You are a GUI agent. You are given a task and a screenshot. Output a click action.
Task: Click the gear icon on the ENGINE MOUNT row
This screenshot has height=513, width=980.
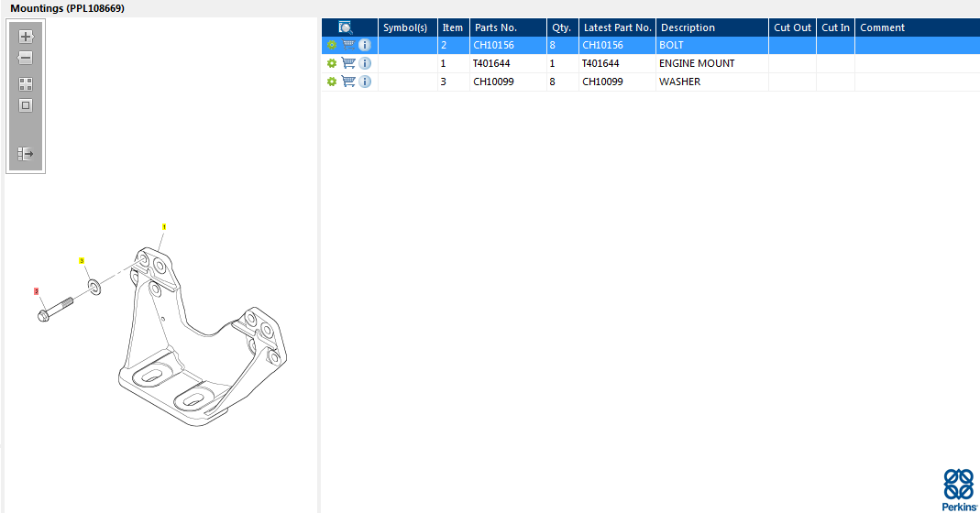332,63
